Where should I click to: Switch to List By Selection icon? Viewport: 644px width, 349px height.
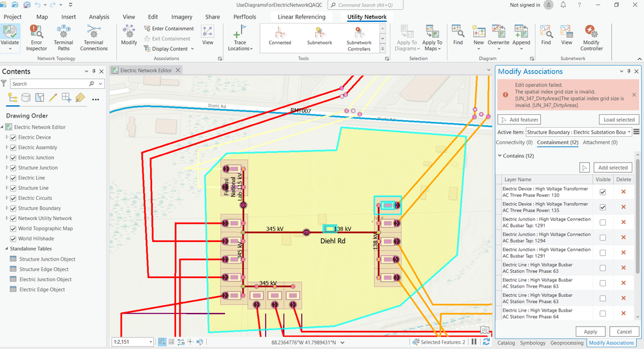tap(39, 98)
